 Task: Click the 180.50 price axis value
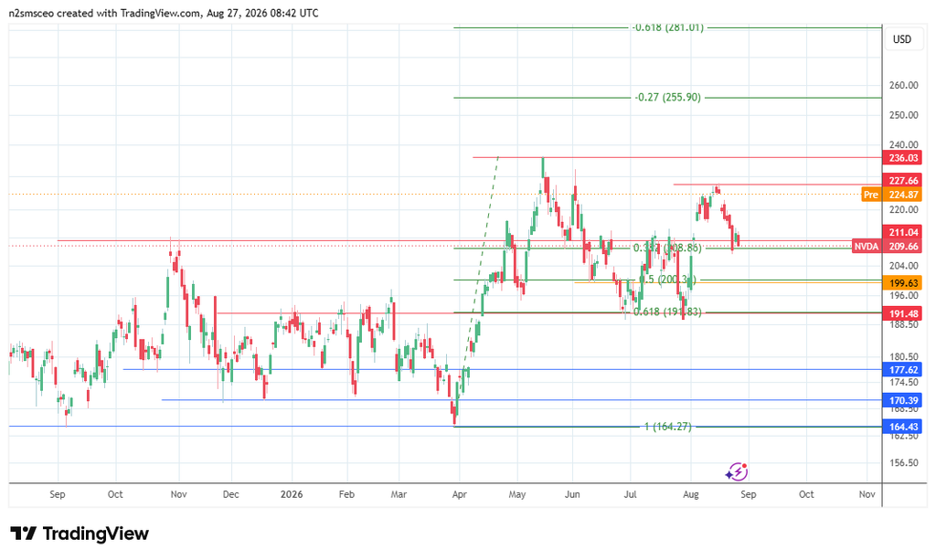903,356
